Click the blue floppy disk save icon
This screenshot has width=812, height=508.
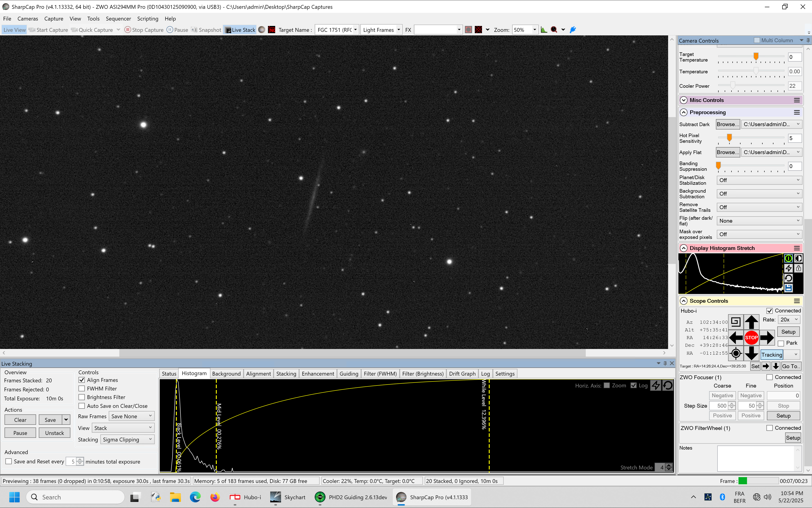(788, 288)
